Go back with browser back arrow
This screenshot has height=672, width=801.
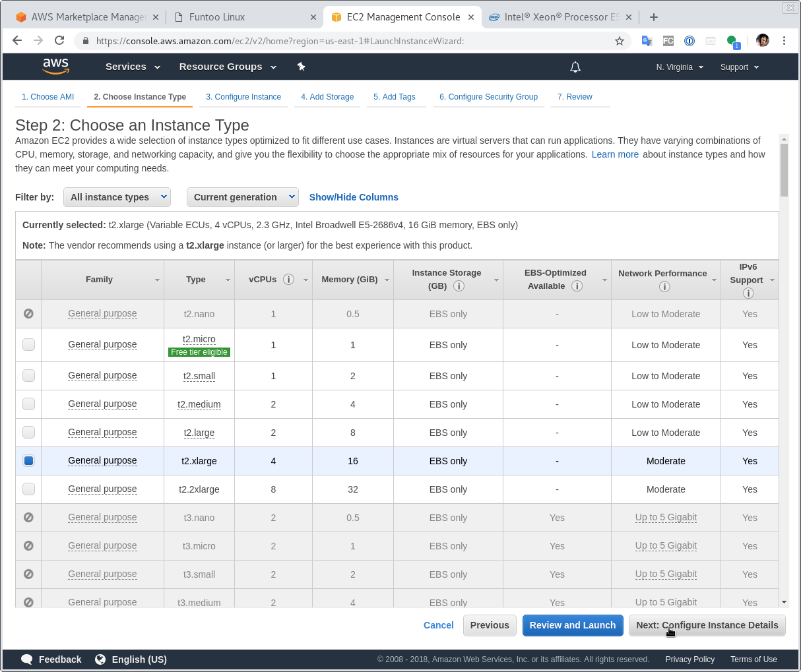[x=17, y=41]
